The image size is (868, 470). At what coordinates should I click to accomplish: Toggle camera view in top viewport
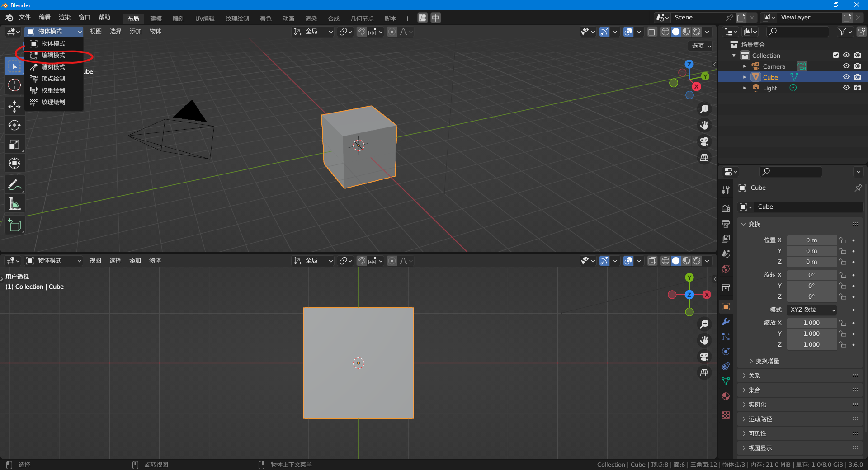coord(704,141)
